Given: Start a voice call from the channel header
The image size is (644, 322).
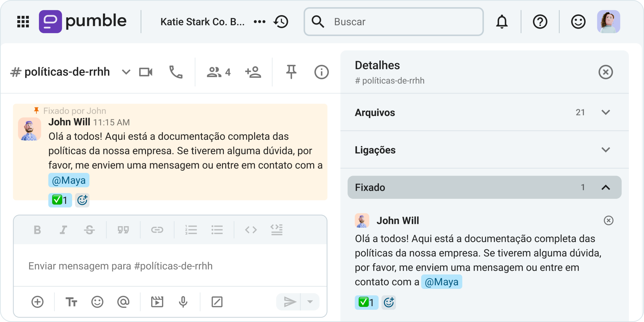Looking at the screenshot, I should click(176, 72).
